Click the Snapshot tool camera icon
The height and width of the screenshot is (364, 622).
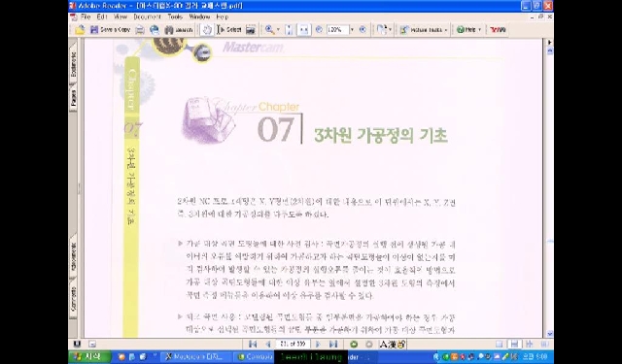[251, 30]
